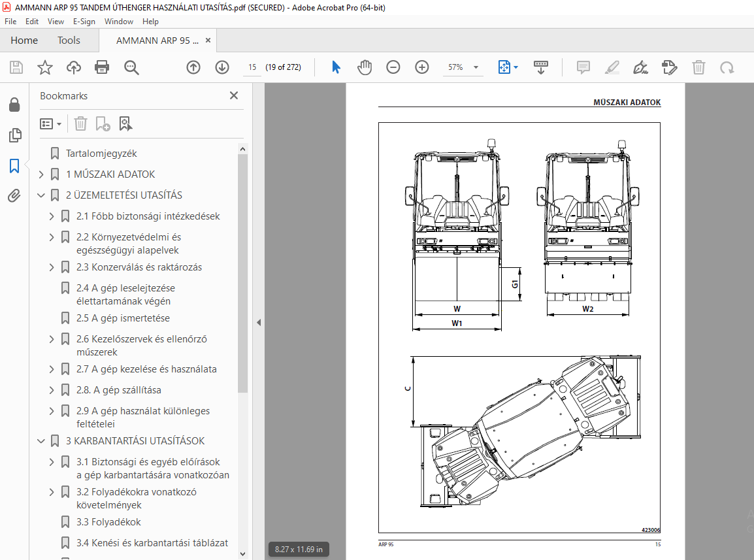The image size is (754, 560).
Task: Open Tartalomjegyzék bookmark
Action: [101, 154]
